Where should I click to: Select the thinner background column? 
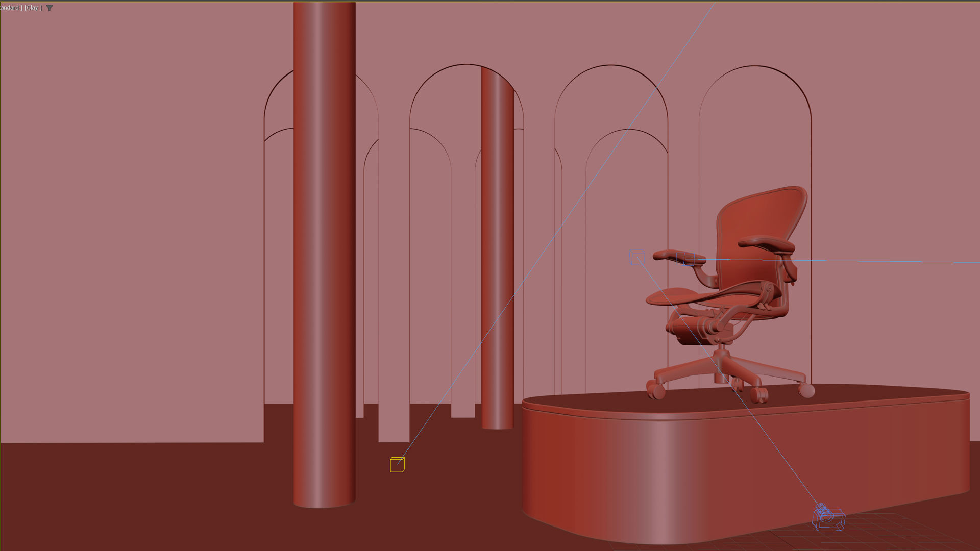(498, 248)
